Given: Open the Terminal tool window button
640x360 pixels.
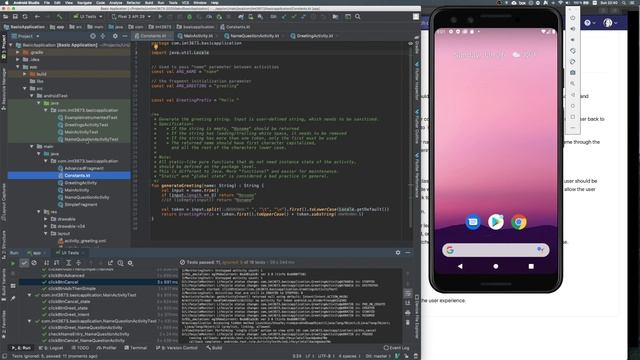Looking at the screenshot, I should tap(136, 348).
